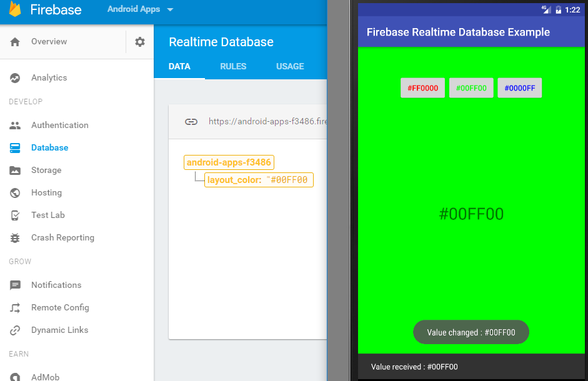Open Test Lab section
This screenshot has width=588, height=381.
[x=48, y=215]
